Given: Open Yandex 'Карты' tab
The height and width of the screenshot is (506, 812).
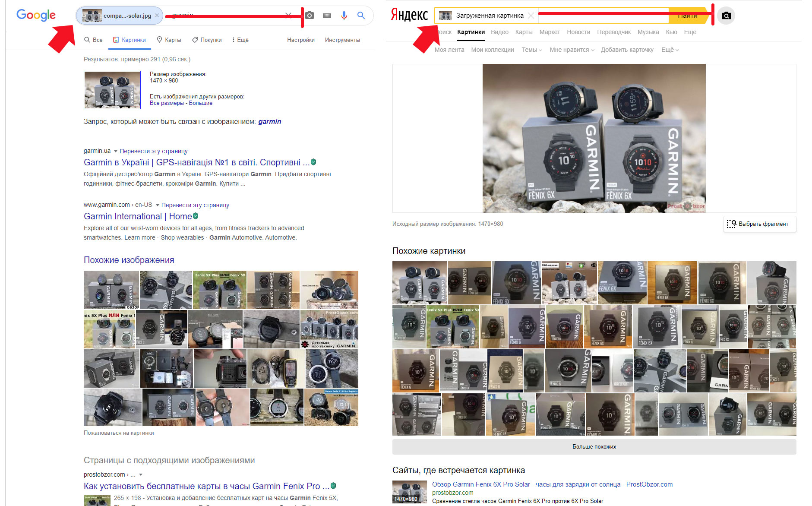Looking at the screenshot, I should [524, 32].
